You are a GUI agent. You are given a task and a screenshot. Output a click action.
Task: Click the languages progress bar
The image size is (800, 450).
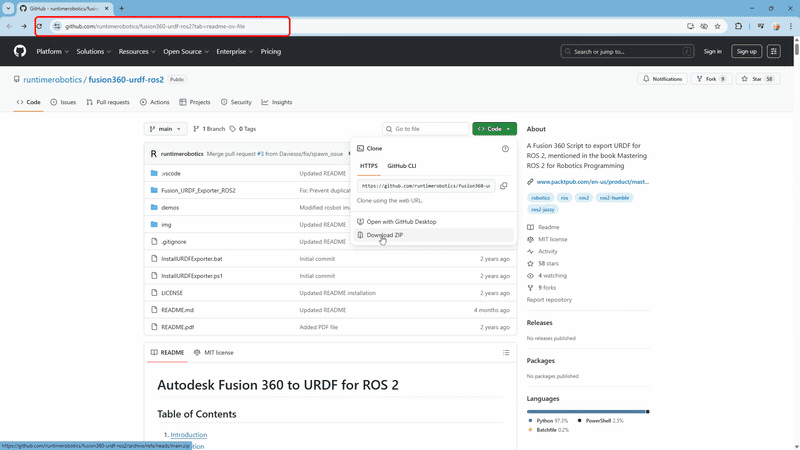point(588,412)
